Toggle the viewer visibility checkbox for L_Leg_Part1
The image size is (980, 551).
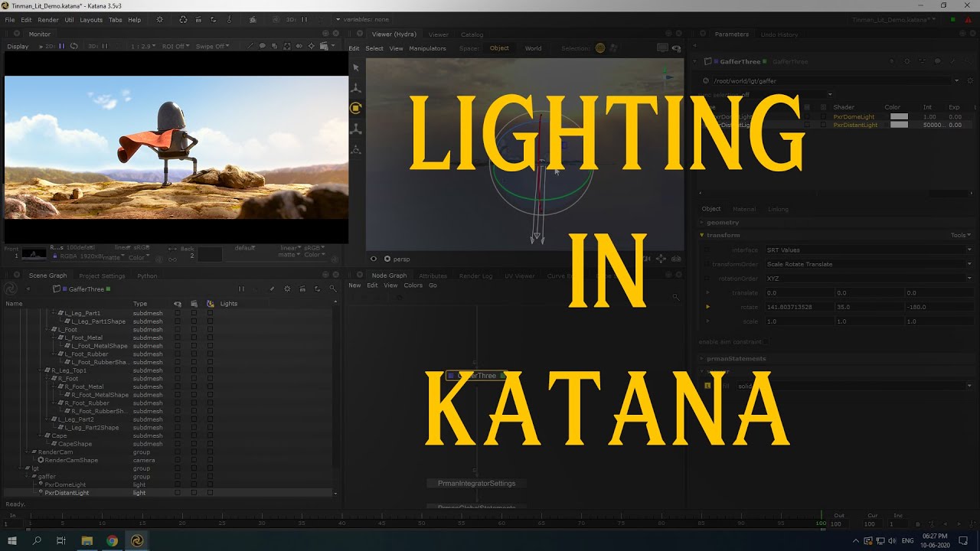pos(178,313)
